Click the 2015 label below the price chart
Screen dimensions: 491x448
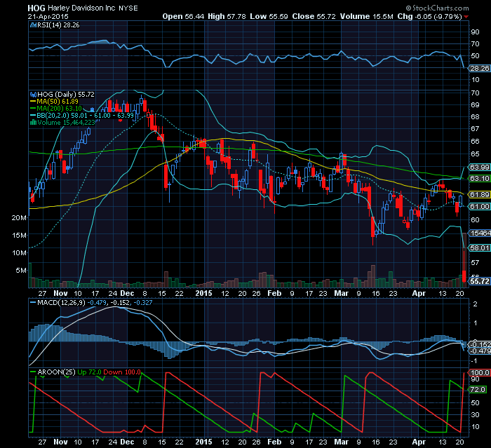click(x=203, y=293)
